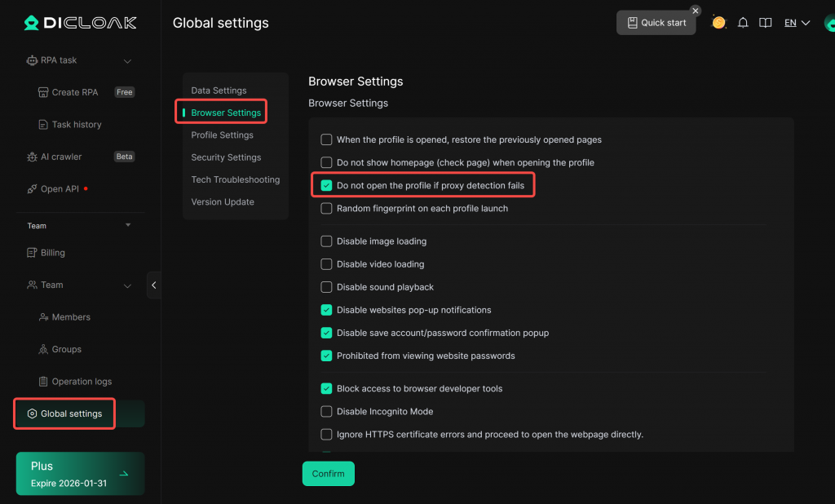Open the Open API sidebar item
835x504 pixels.
coord(60,189)
